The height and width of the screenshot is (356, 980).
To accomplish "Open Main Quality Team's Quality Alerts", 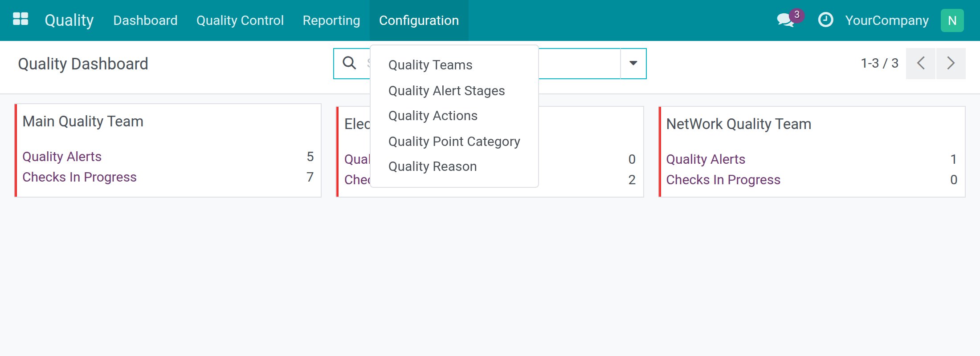I will (62, 157).
